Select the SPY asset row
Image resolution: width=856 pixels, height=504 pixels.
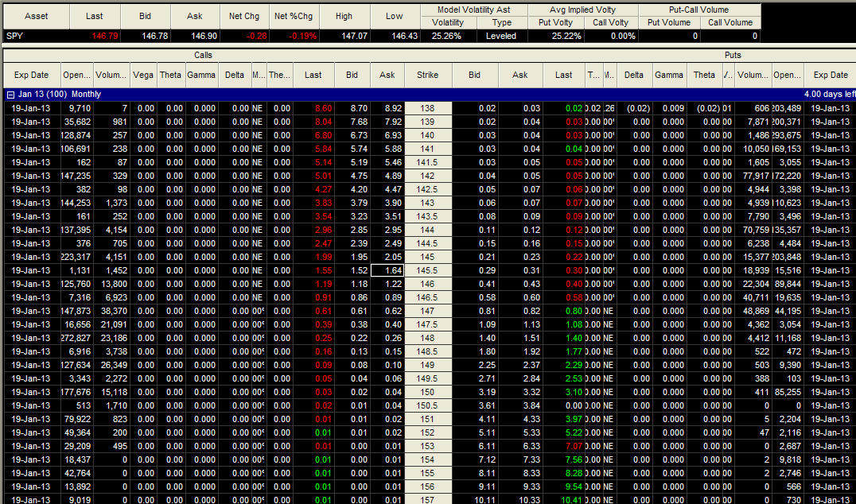tap(382, 36)
